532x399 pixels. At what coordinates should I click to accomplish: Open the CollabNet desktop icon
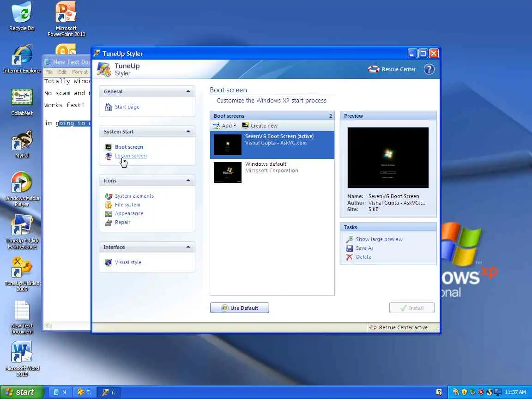pos(22,102)
